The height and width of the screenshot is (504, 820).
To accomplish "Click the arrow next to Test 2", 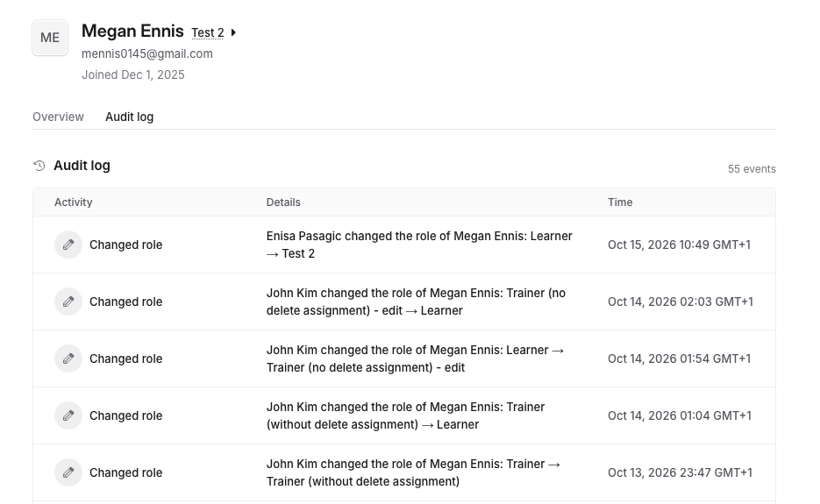I will tap(233, 32).
